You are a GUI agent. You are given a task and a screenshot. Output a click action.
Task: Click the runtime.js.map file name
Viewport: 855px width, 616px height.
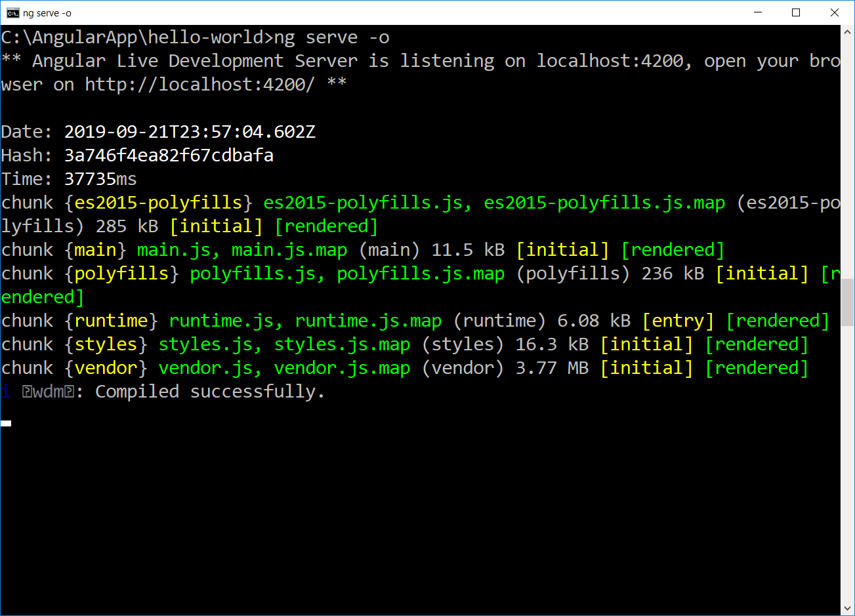(x=368, y=321)
